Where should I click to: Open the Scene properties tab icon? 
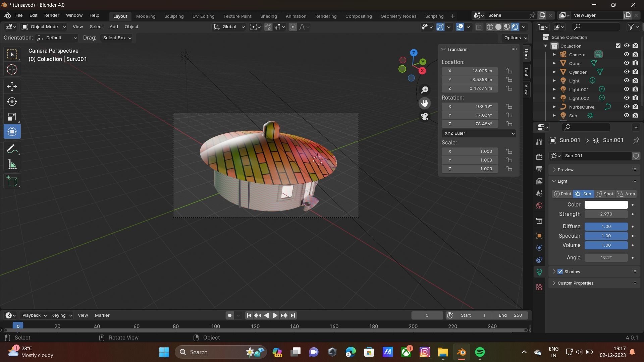click(x=539, y=193)
